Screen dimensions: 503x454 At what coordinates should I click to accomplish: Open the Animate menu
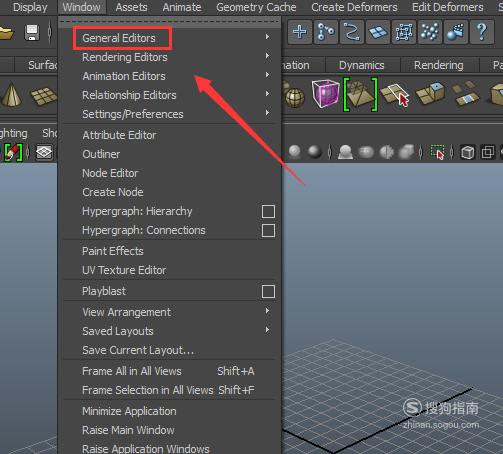182,7
